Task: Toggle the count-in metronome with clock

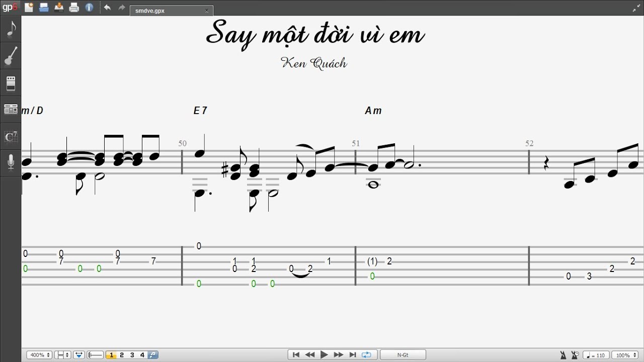Action: 575,355
